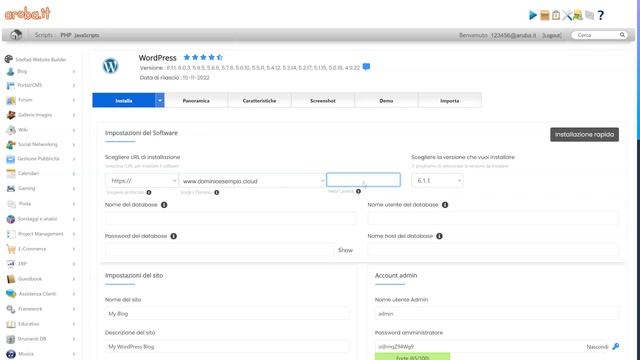The width and height of the screenshot is (640, 360).
Task: Open the https:// protocol dropdown
Action: coord(142,180)
